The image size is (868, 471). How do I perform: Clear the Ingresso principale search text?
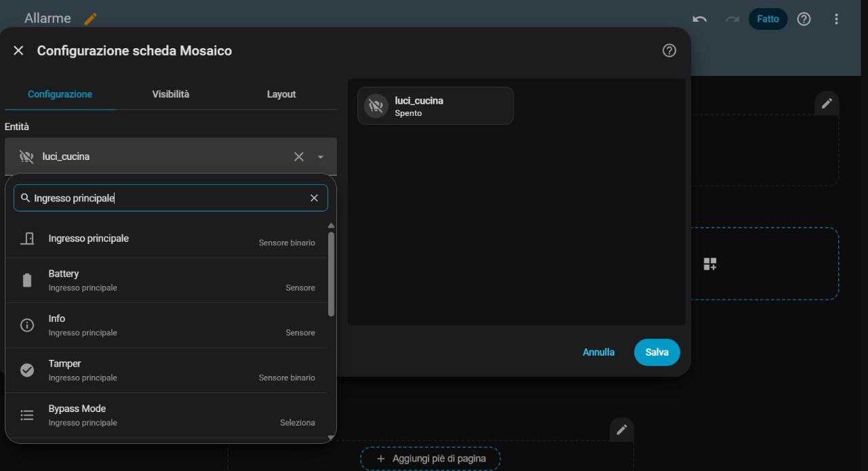pos(314,198)
